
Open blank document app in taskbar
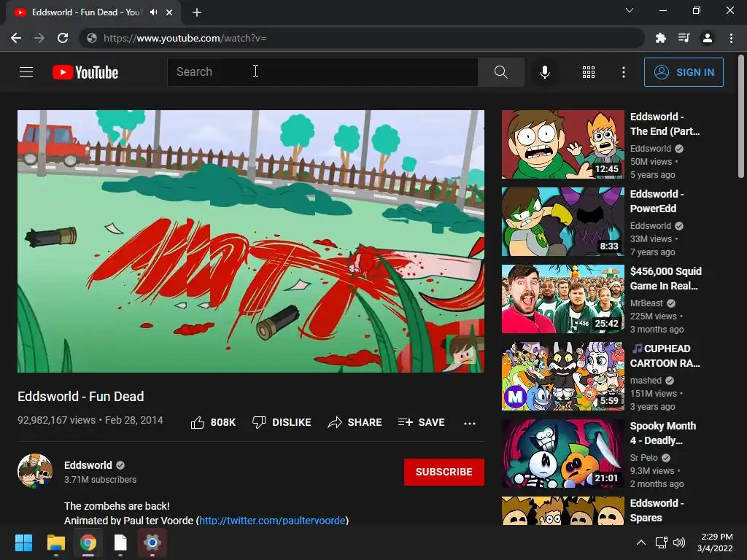[120, 542]
